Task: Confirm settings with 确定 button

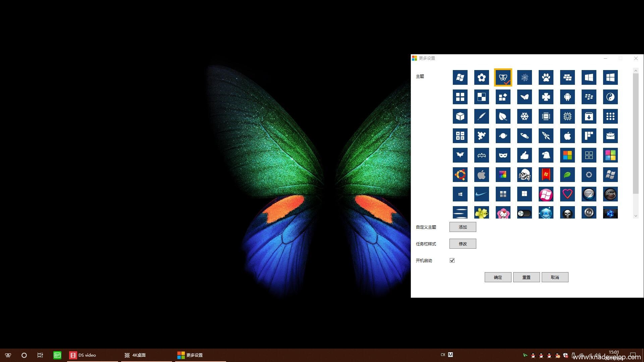Action: 498,277
